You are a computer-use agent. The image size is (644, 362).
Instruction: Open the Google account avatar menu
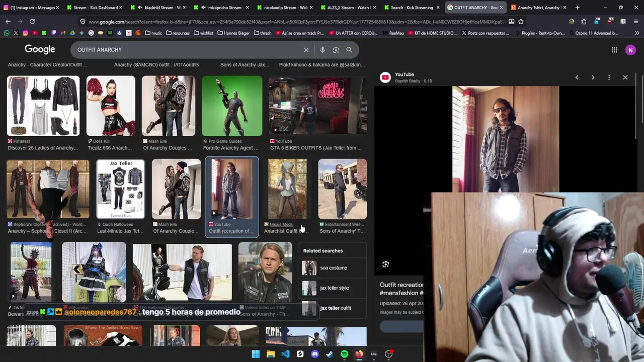coord(630,50)
